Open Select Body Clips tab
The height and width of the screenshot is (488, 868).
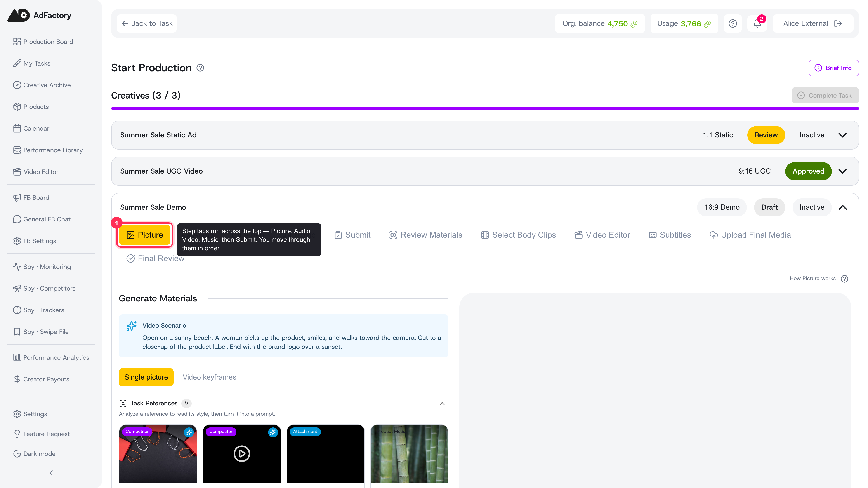[x=518, y=235]
